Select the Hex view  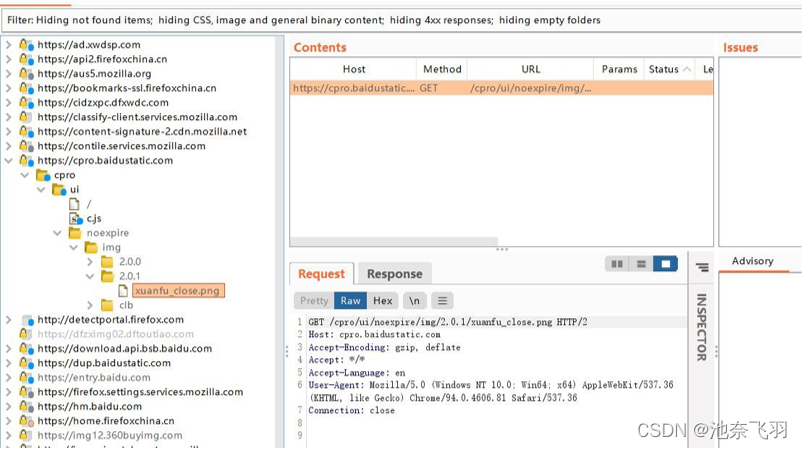pos(383,301)
